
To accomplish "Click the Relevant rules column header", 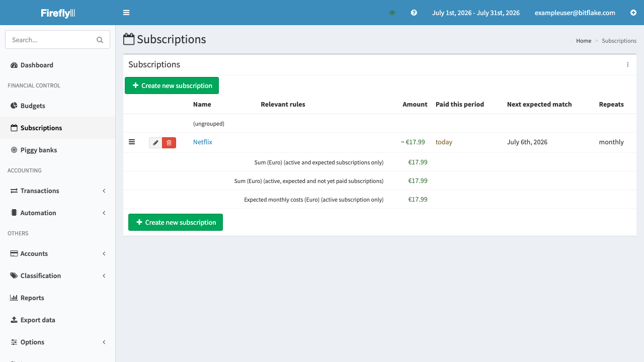I will click(x=283, y=105).
